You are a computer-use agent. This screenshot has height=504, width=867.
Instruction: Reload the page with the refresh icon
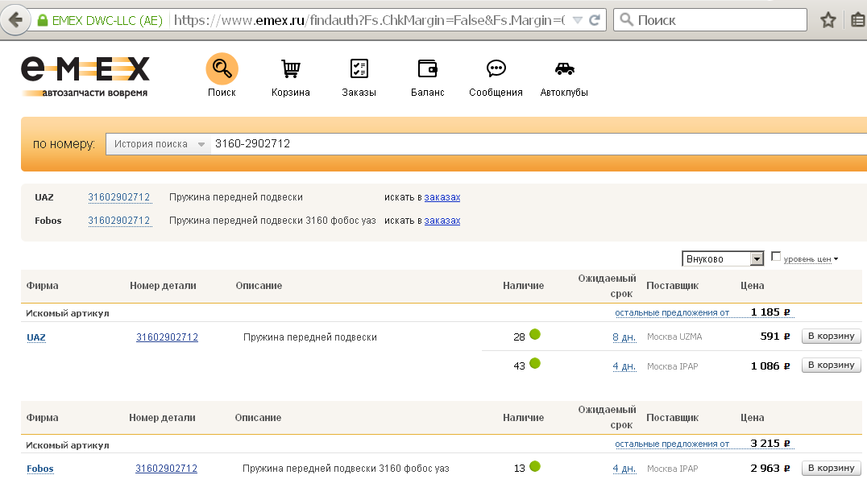click(x=595, y=20)
